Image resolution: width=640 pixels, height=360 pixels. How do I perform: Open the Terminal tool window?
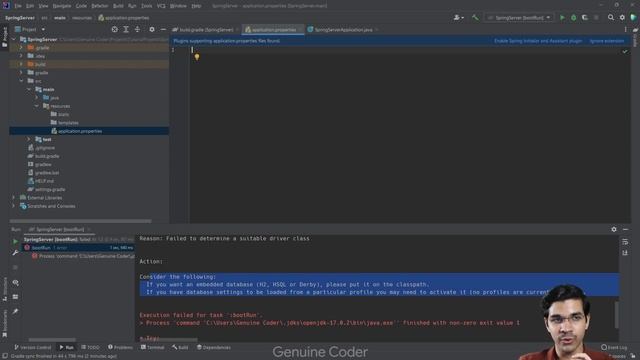(x=152, y=347)
